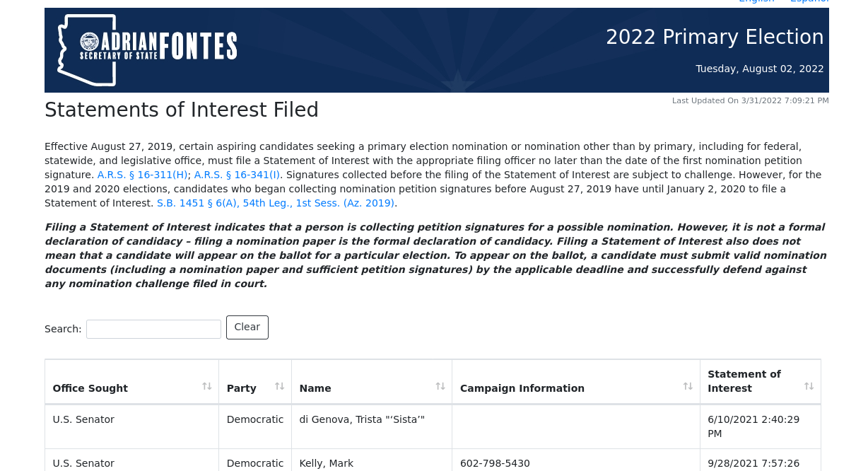The height and width of the screenshot is (471, 868).
Task: Open A.R.S. § 16-311(H) link
Action: click(x=143, y=175)
